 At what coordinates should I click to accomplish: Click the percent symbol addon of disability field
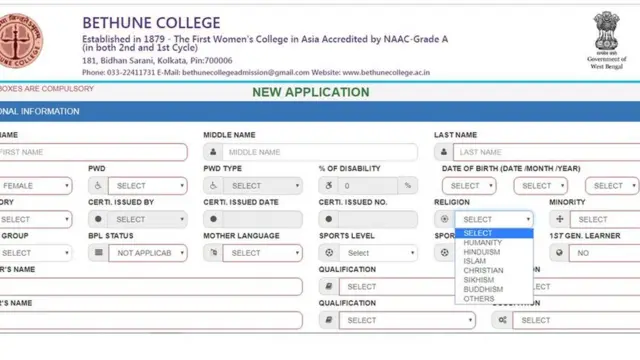(407, 186)
